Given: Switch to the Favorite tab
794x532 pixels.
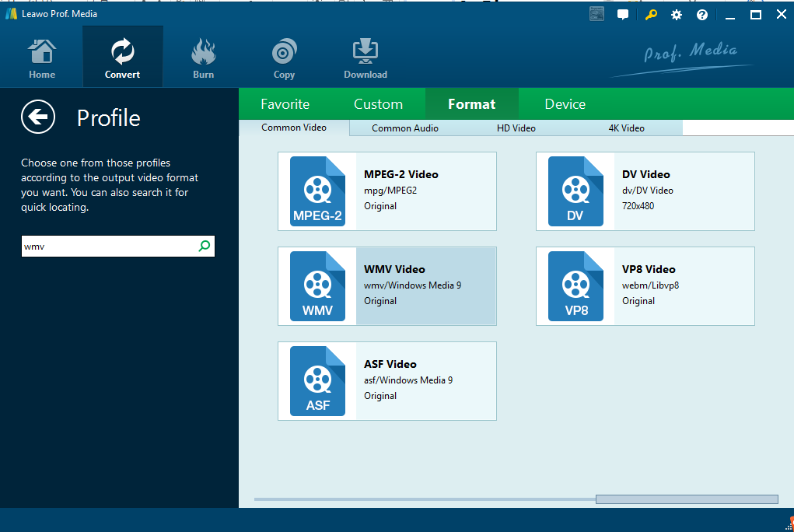Looking at the screenshot, I should click(x=285, y=104).
